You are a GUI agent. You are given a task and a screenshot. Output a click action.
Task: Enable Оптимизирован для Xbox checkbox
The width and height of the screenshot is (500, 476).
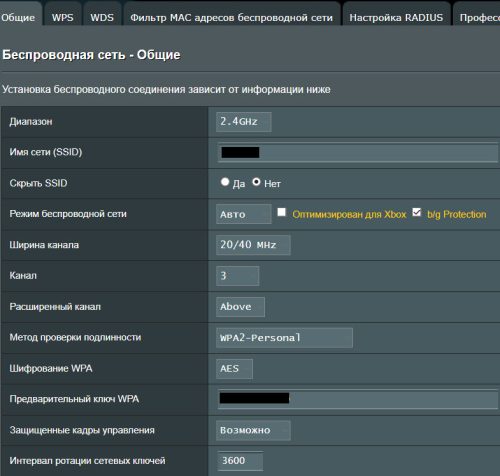click(282, 212)
